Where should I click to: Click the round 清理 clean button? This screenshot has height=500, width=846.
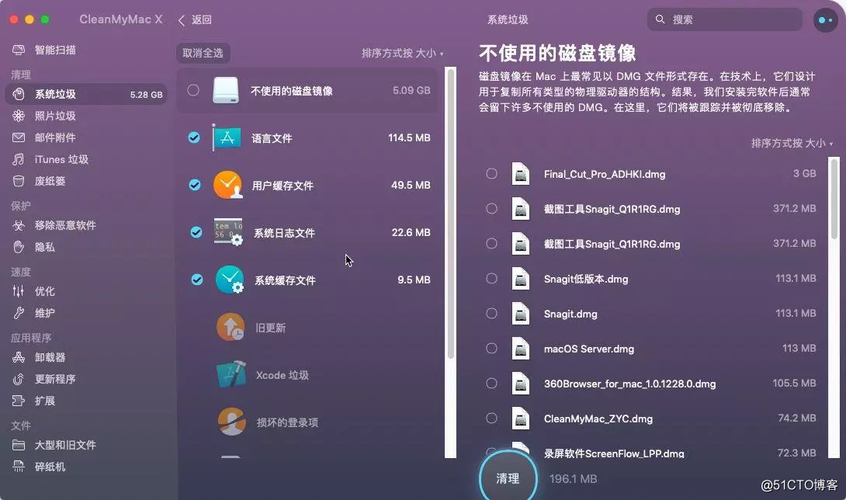click(x=508, y=478)
